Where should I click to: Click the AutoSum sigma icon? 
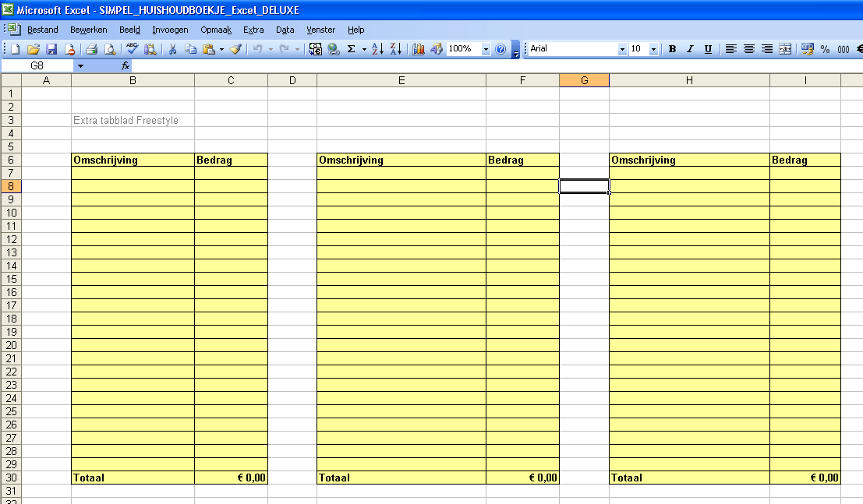tap(351, 49)
